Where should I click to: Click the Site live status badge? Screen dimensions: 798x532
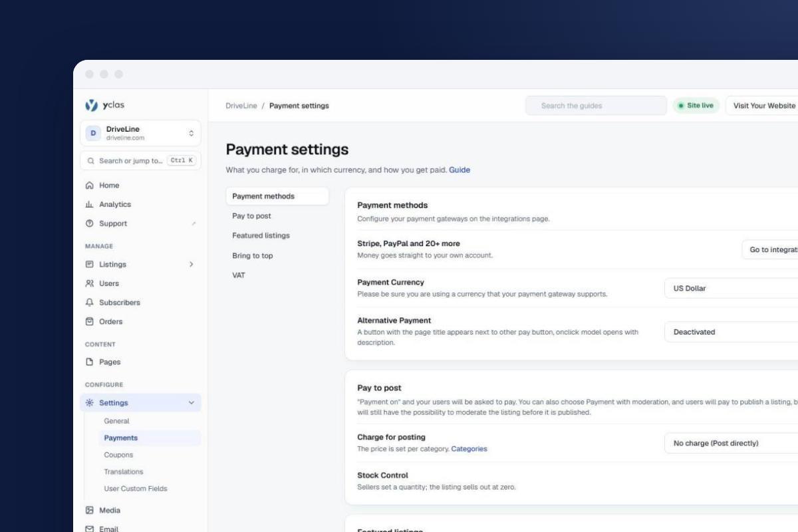tap(696, 106)
